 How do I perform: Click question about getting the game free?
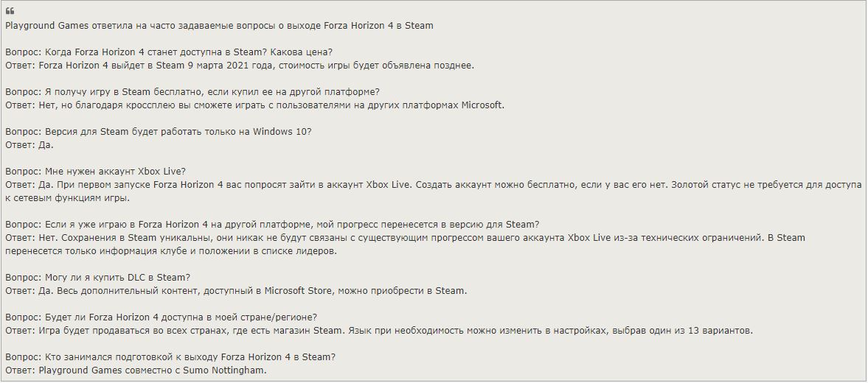(192, 92)
